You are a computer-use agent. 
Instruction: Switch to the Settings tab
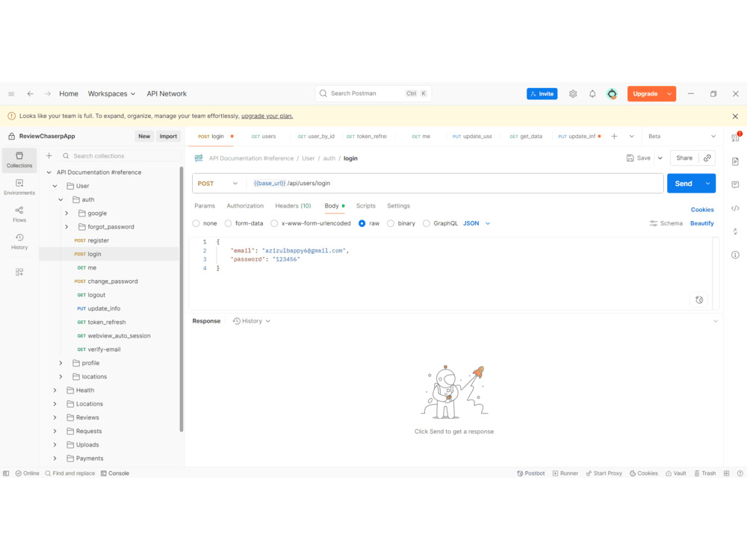(x=398, y=206)
